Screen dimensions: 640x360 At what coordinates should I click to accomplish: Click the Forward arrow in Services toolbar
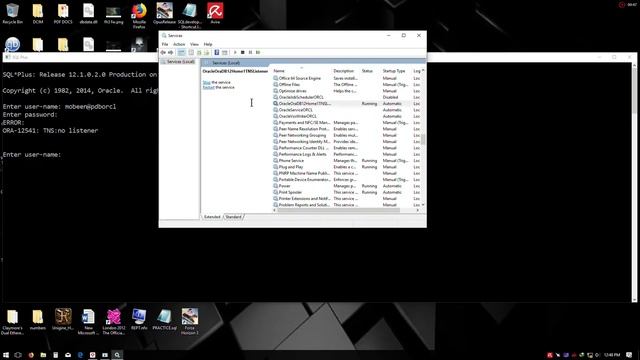click(171, 52)
